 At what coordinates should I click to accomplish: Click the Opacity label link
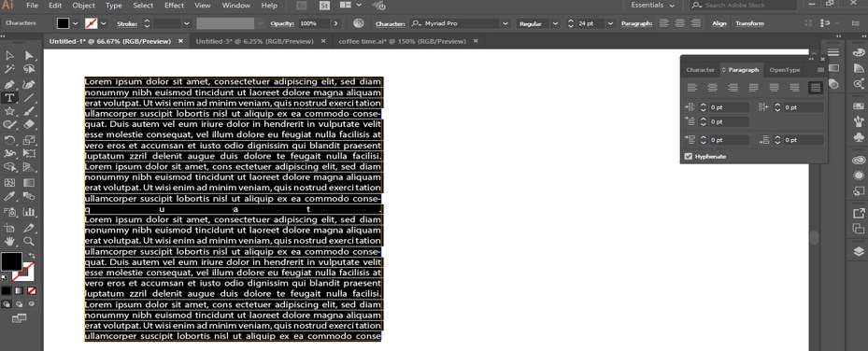point(282,23)
